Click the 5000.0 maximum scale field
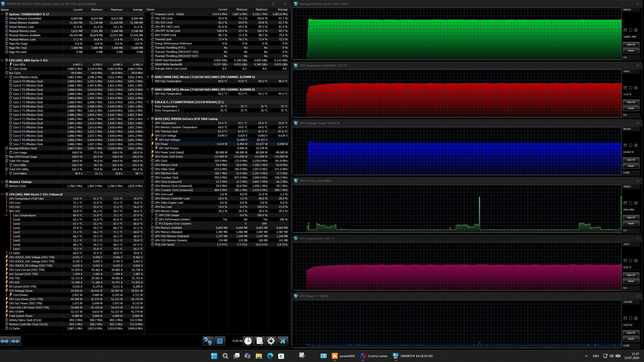This screenshot has width=644, height=362. click(x=631, y=10)
